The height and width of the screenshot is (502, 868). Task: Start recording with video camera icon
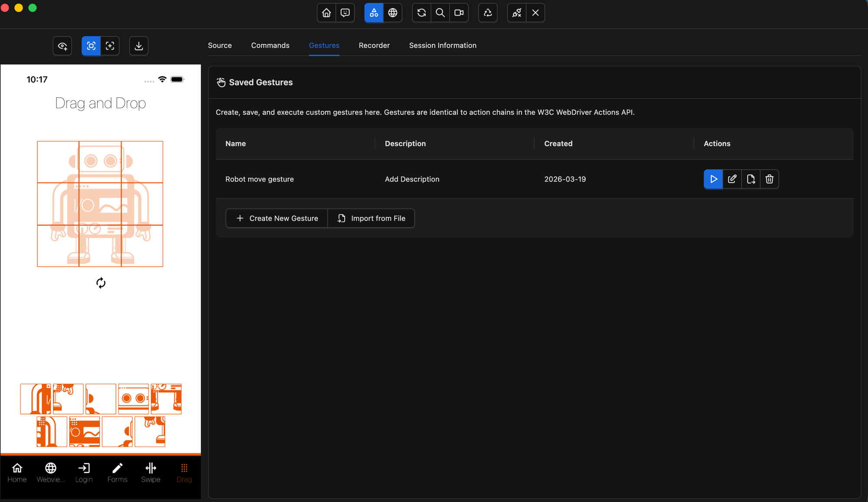click(459, 13)
